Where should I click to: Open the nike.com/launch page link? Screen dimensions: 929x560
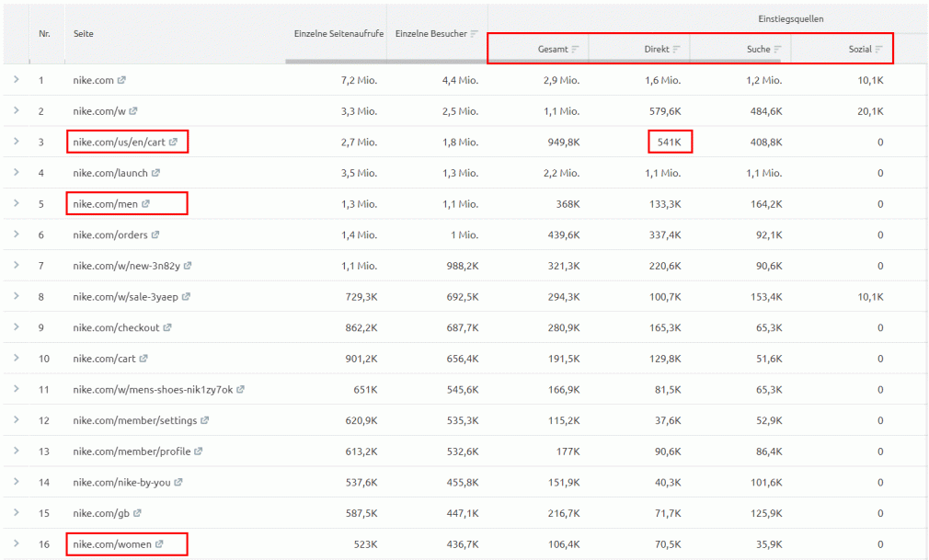110,173
